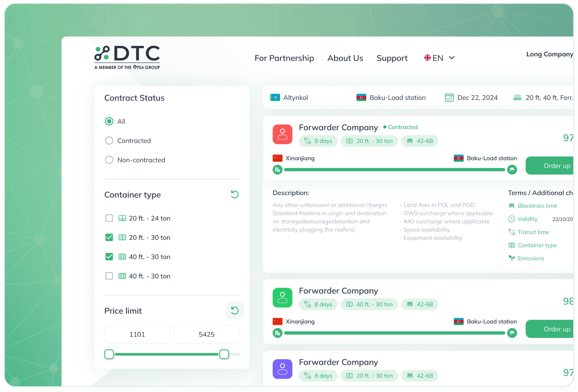This screenshot has height=392, width=578.
Task: Click the Emissions leaf icon
Action: point(511,258)
